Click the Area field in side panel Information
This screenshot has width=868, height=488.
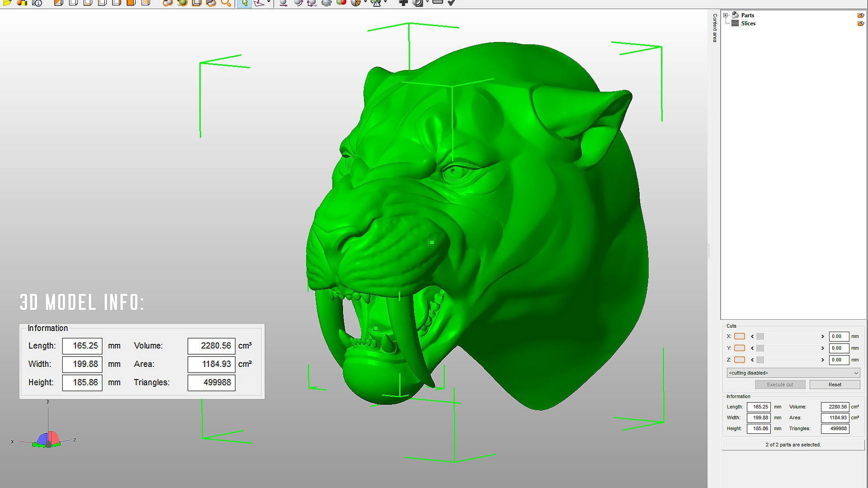[835, 418]
